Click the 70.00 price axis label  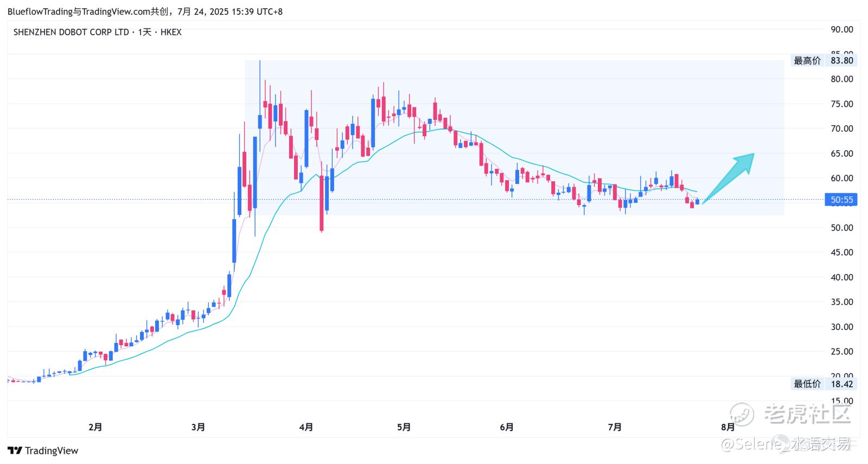[842, 129]
